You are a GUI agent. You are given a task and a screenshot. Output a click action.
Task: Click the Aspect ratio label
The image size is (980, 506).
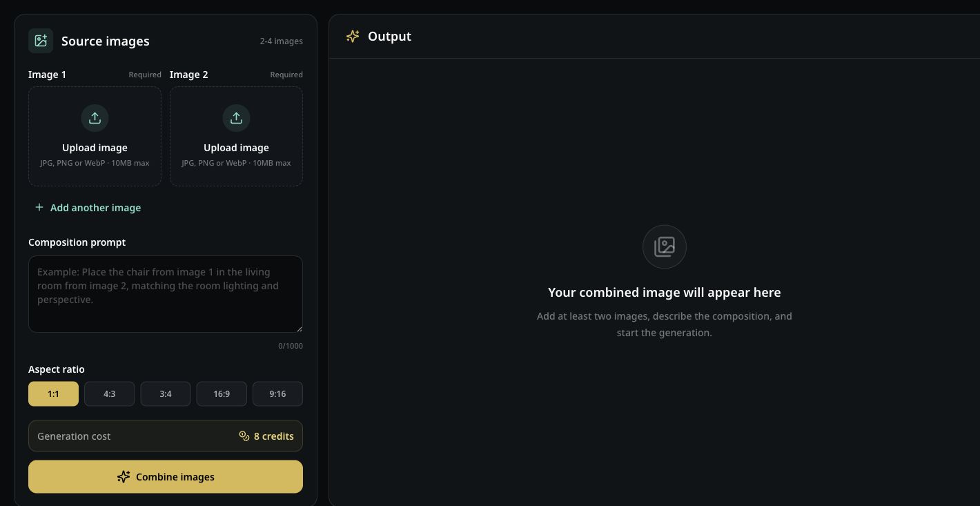click(56, 369)
